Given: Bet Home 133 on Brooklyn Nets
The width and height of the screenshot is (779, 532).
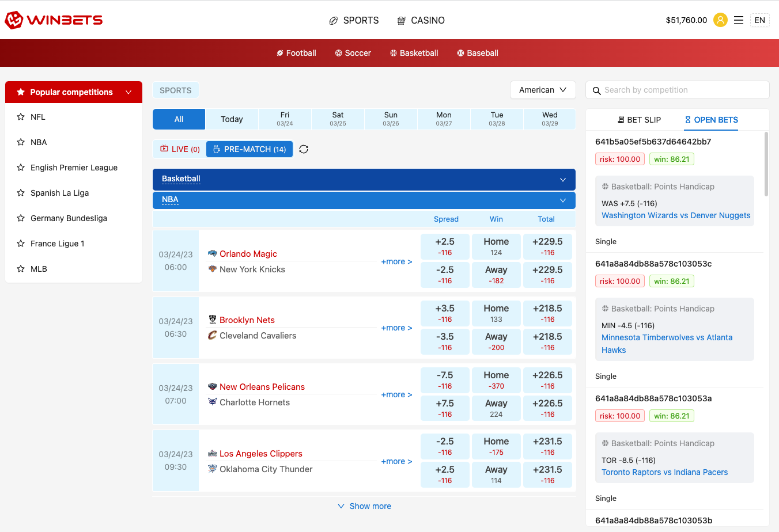Looking at the screenshot, I should tap(496, 313).
